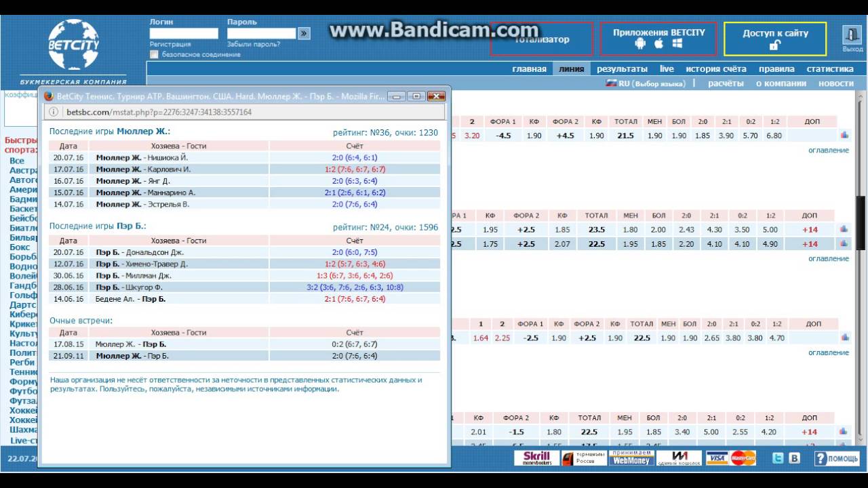Viewport: 868px width, 488px height.
Task: Click the 21.09.11 head-to-head match row
Action: [x=244, y=356]
